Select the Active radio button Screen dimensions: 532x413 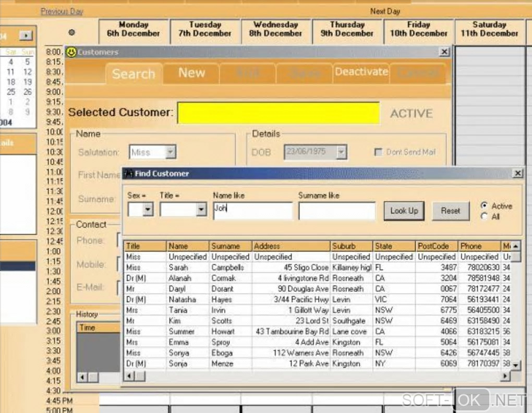click(484, 206)
